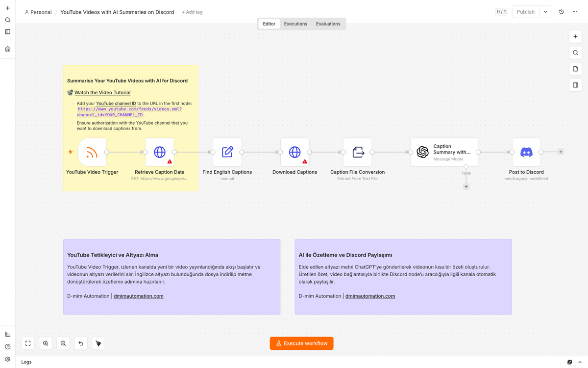Open search from the left sidebar
The image size is (588, 368).
tap(7, 20)
